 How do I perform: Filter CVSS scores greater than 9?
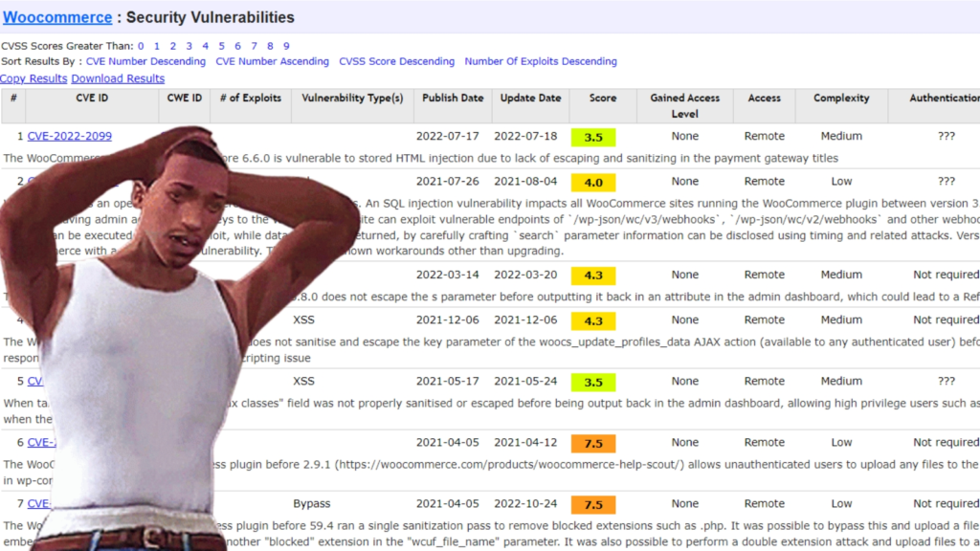click(x=286, y=46)
